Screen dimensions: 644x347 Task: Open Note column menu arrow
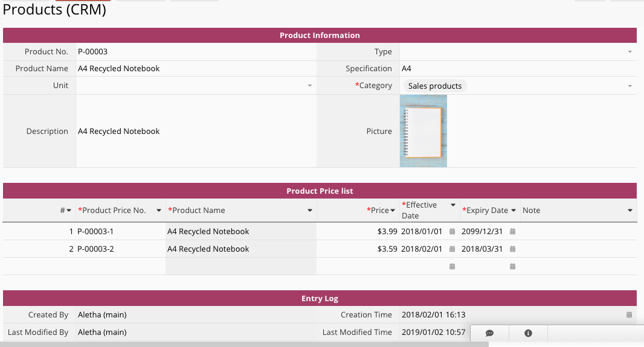point(630,211)
